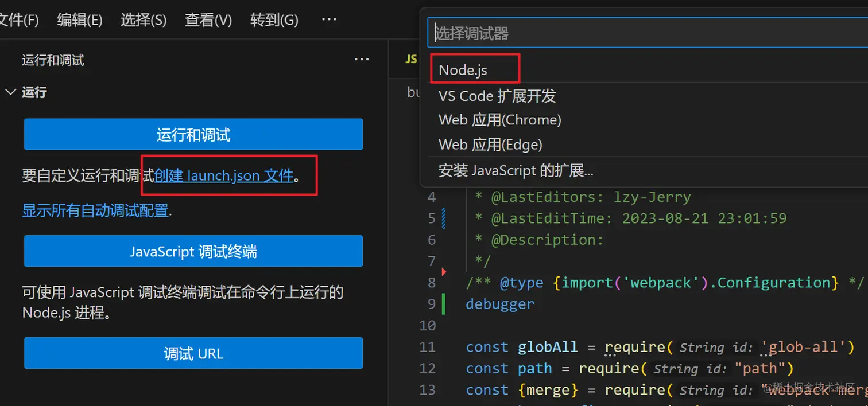The width and height of the screenshot is (868, 406).
Task: Click line number 9 in gutter
Action: 431,304
